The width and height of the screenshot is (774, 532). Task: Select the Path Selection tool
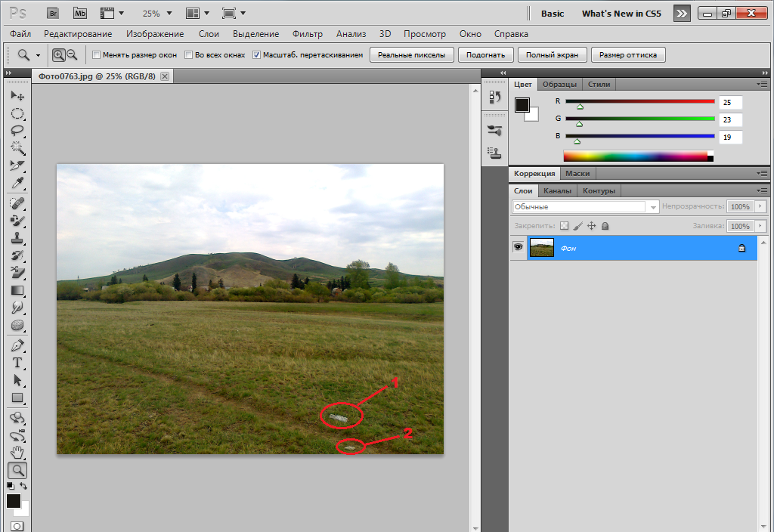[17, 380]
